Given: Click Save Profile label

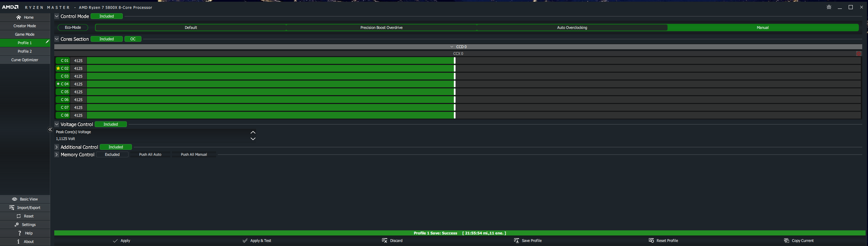Looking at the screenshot, I should [532, 241].
